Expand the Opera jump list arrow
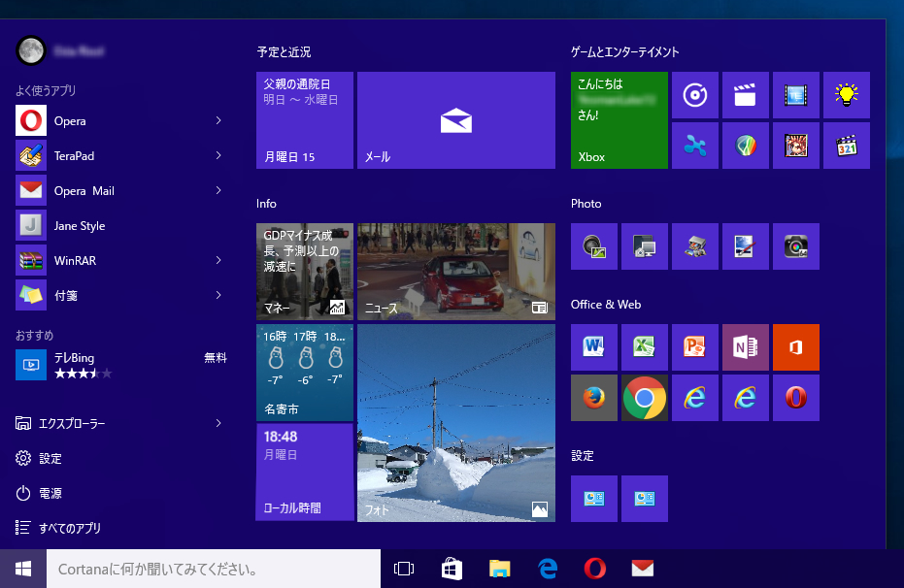904x588 pixels. coord(218,120)
